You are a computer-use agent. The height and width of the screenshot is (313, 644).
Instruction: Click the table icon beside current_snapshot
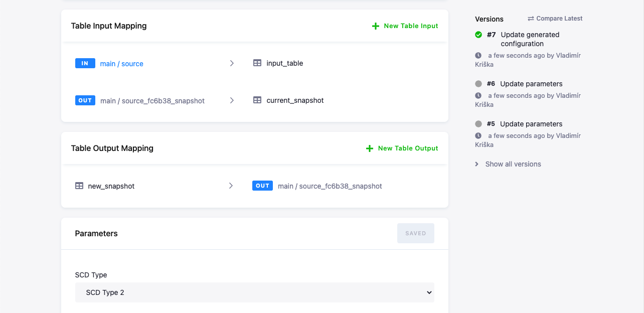coord(257,100)
